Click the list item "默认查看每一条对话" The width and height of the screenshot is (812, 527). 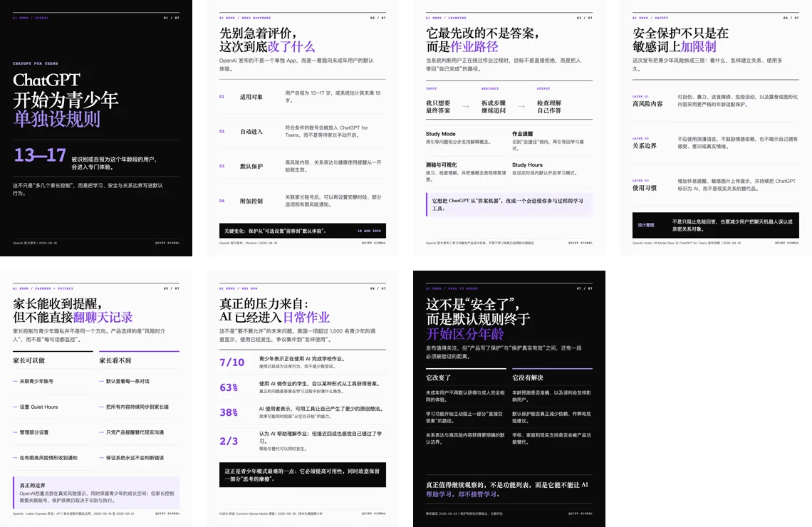tap(127, 381)
